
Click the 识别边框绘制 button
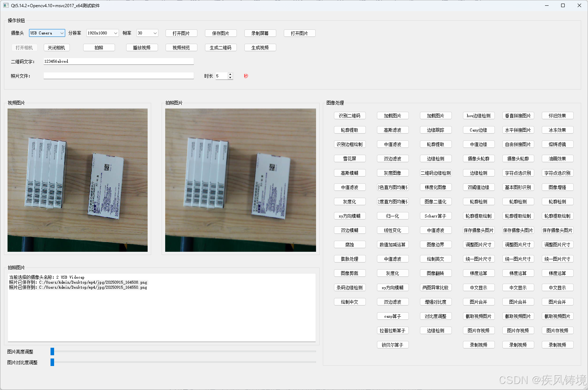coord(350,144)
